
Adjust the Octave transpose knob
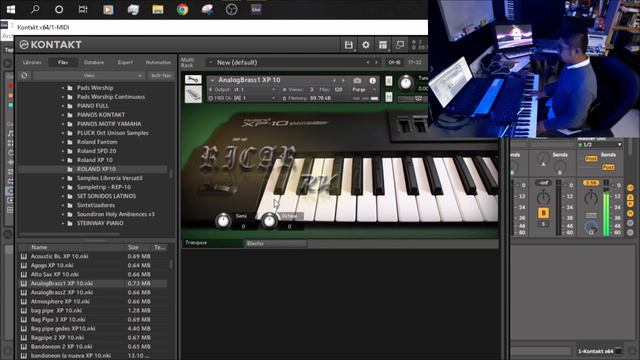coord(269,221)
